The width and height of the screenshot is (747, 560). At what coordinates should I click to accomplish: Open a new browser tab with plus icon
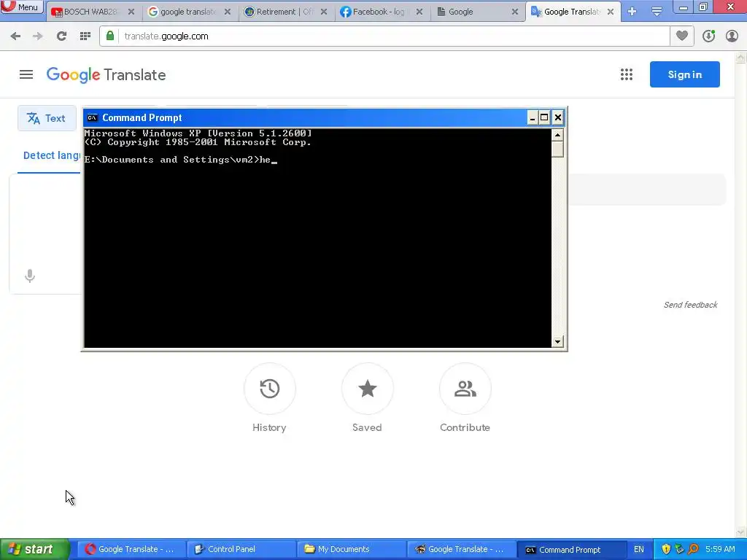[x=632, y=12]
